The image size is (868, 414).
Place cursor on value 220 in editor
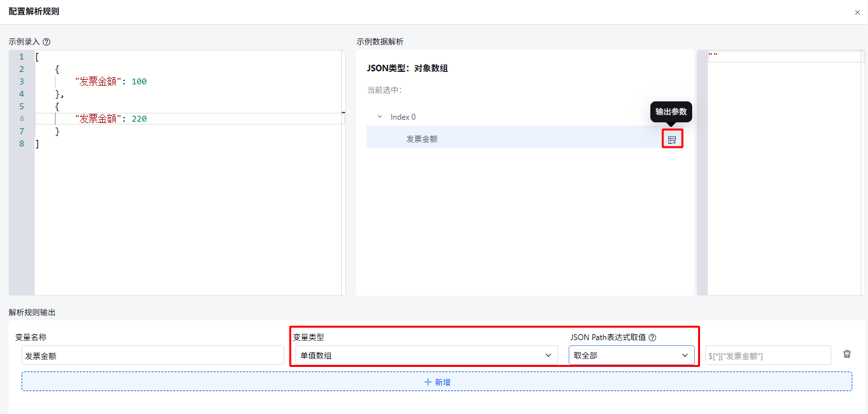[139, 119]
